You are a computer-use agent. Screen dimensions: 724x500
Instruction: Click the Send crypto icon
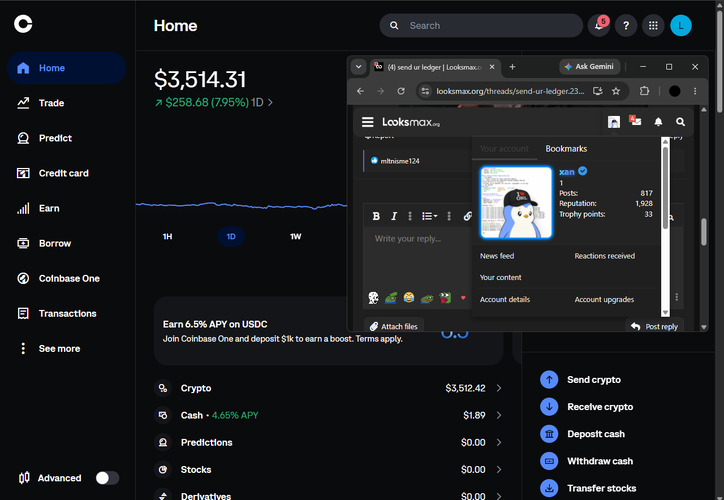(x=549, y=380)
